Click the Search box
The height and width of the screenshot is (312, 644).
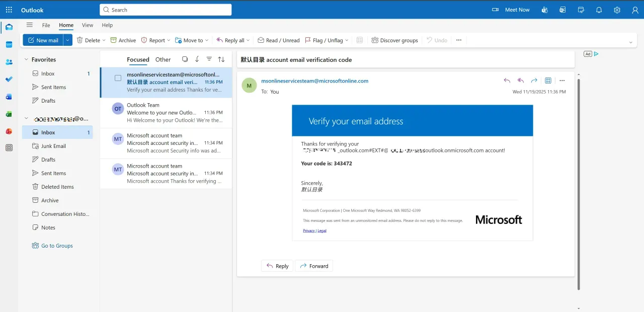pyautogui.click(x=166, y=10)
